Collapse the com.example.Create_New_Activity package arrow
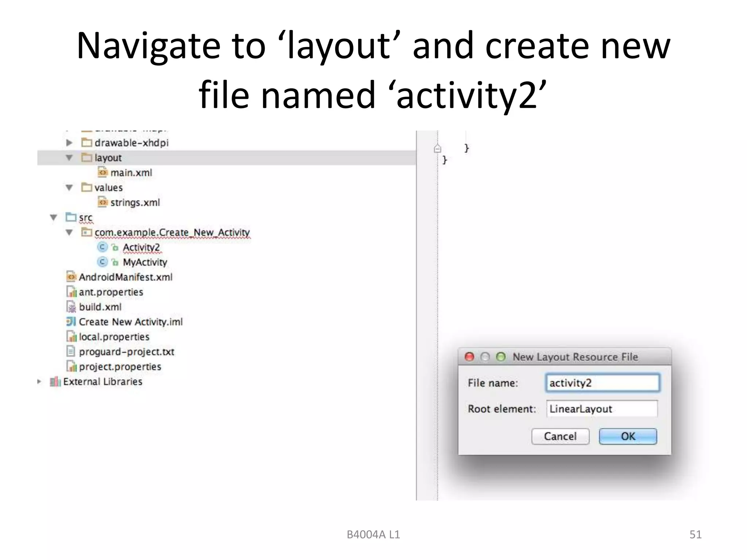This screenshot has height=560, width=747. click(69, 232)
